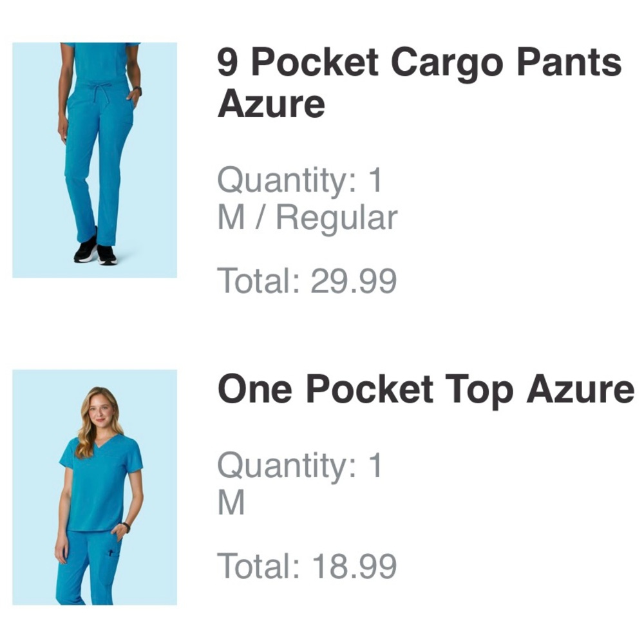This screenshot has height=644, width=644.
Task: Click the Total: 18.99 line
Action: click(x=307, y=566)
